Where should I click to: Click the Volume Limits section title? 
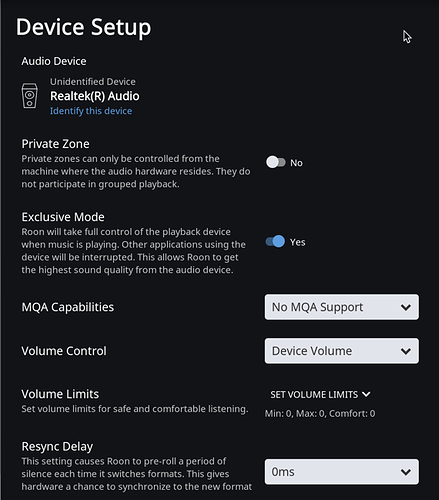pyautogui.click(x=60, y=394)
